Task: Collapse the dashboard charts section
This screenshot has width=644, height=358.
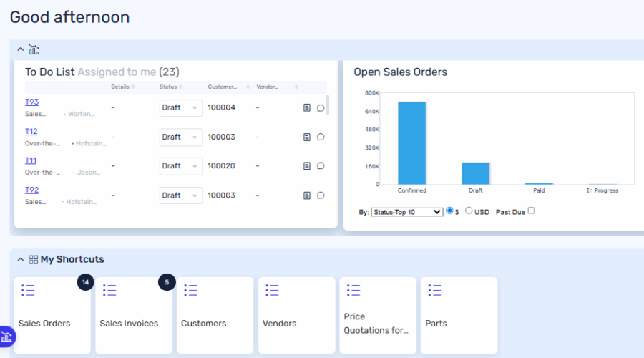Action: click(20, 49)
